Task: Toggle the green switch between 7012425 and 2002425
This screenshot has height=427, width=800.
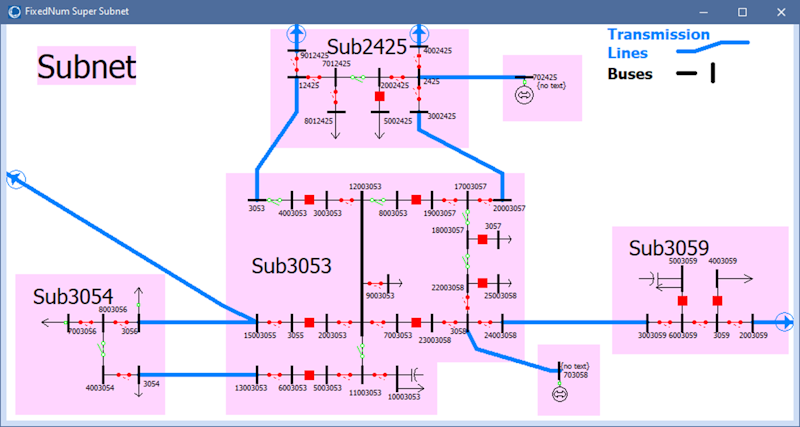Action: coord(357,77)
